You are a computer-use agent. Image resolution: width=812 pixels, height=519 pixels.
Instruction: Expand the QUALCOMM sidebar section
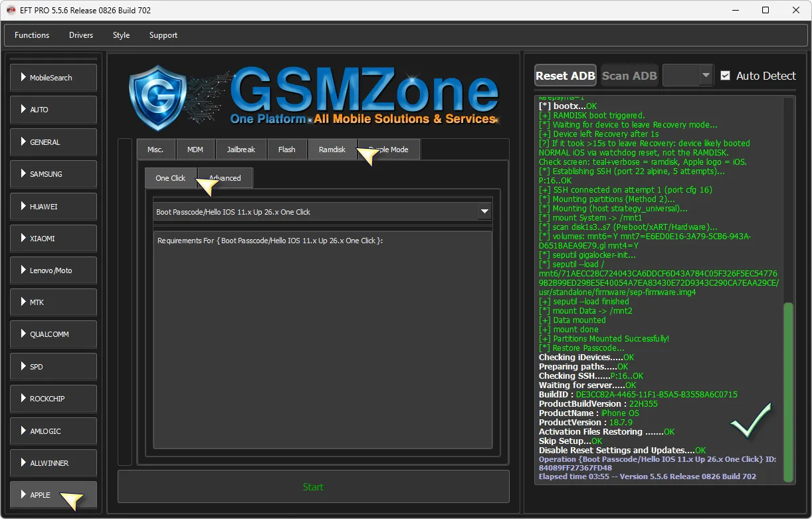(x=53, y=334)
